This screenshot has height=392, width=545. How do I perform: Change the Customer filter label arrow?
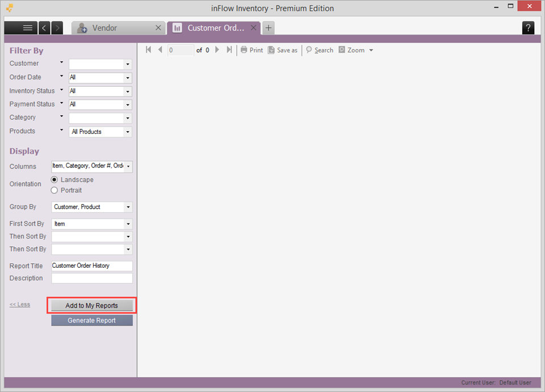click(61, 62)
